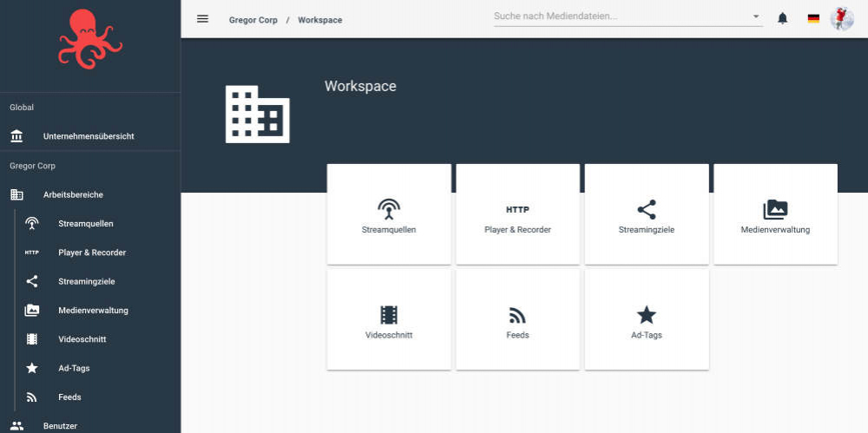Click the large workspace building icon
868x433 pixels.
pos(258,114)
